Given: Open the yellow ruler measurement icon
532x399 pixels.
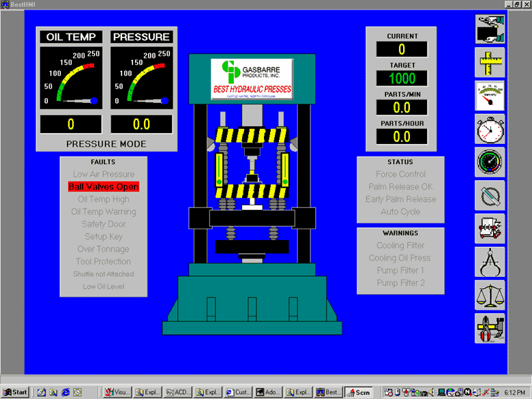Looking at the screenshot, I should pyautogui.click(x=490, y=63).
